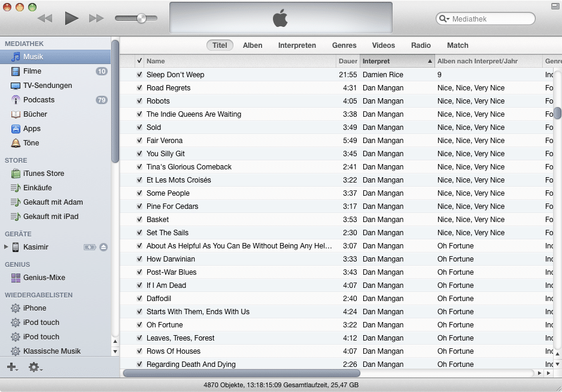Click the Podcasts badge showing 79
Image resolution: width=562 pixels, height=392 pixels.
(101, 100)
